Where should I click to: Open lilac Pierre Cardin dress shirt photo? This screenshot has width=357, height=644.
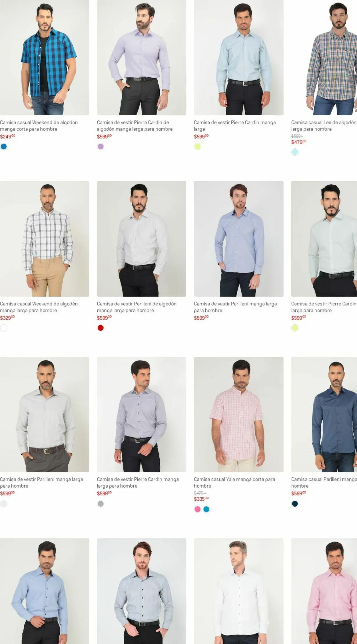pos(141,58)
